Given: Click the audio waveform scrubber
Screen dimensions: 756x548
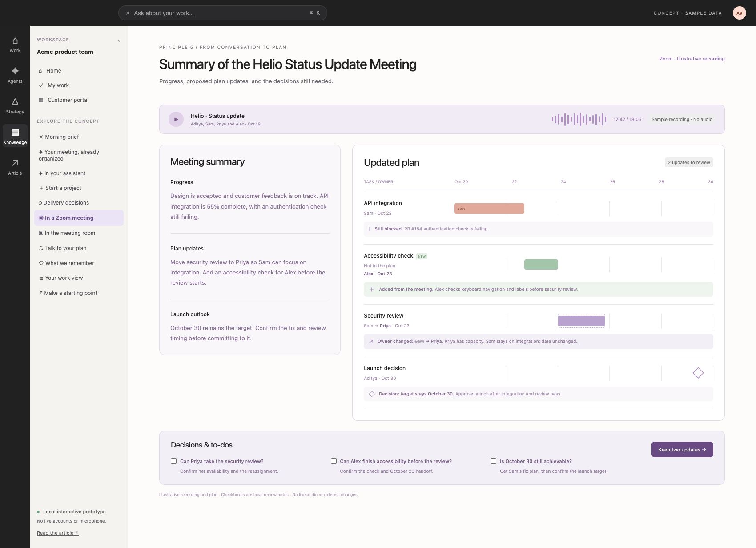Looking at the screenshot, I should pyautogui.click(x=579, y=119).
